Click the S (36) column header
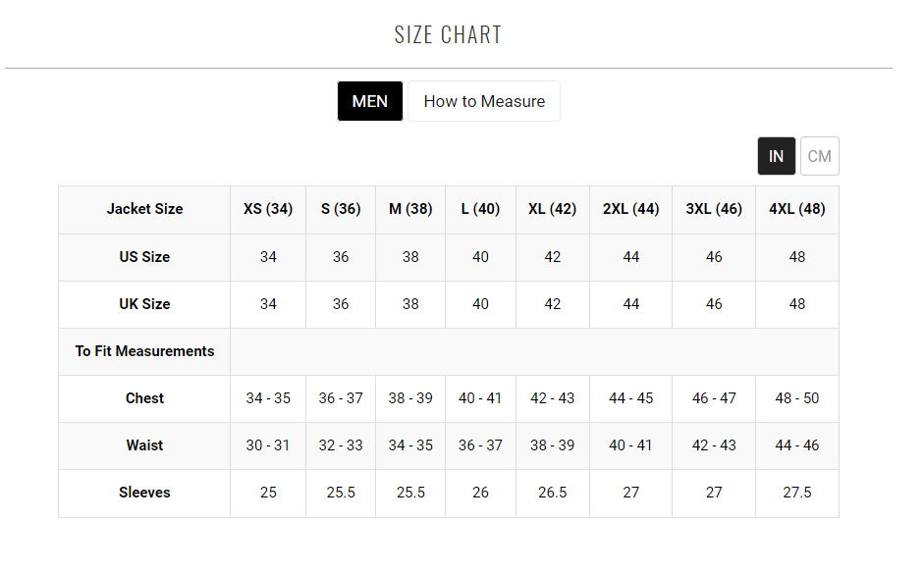Viewport: 924px width, 574px height. [x=341, y=209]
